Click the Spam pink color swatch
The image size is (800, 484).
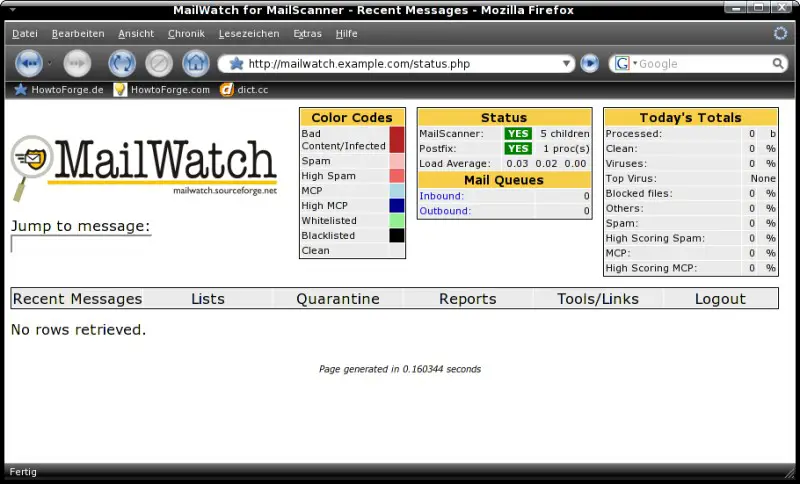click(x=397, y=161)
